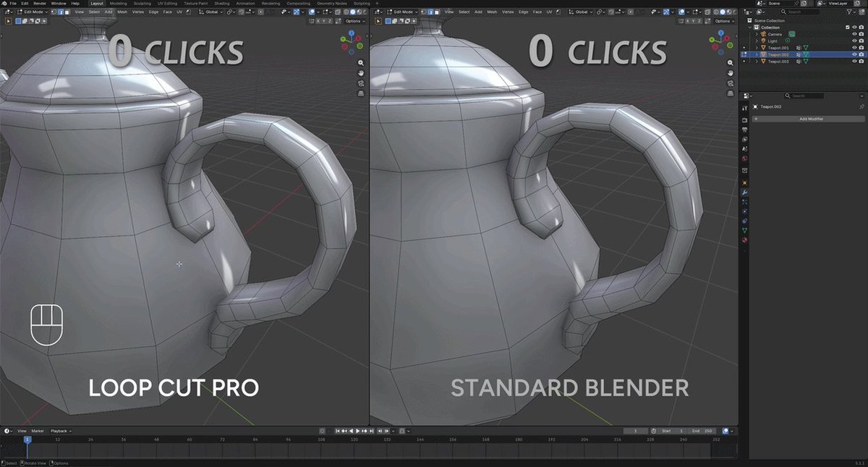Toggle X-ray mode in left viewport header
Viewport: 868px width, 467px height.
click(337, 12)
